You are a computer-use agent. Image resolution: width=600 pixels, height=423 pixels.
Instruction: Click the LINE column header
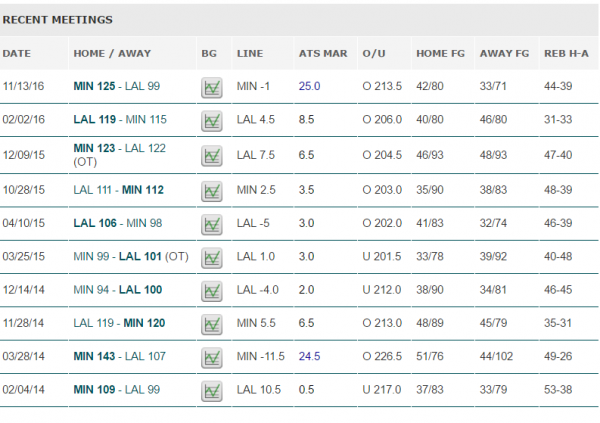(x=250, y=54)
